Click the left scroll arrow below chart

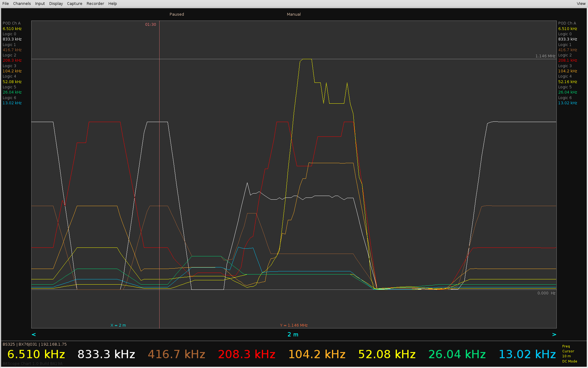34,335
